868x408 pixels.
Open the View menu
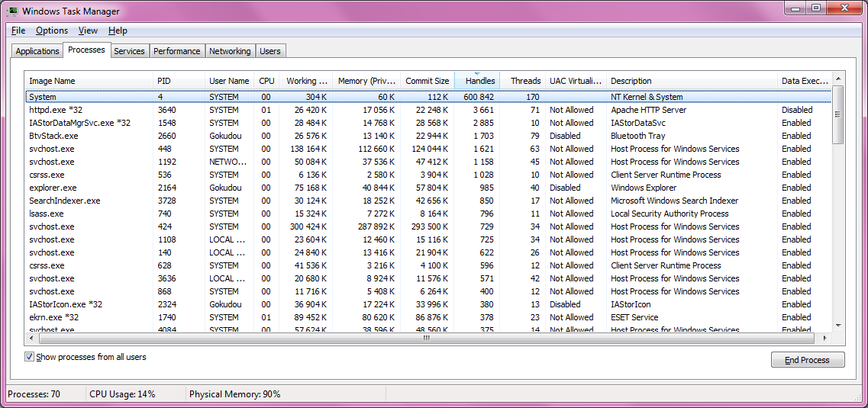pos(88,31)
